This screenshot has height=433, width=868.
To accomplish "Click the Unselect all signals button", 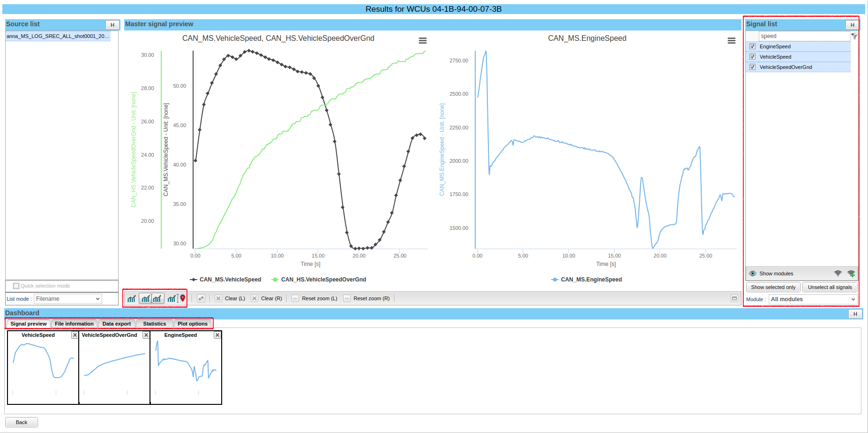I will (830, 287).
